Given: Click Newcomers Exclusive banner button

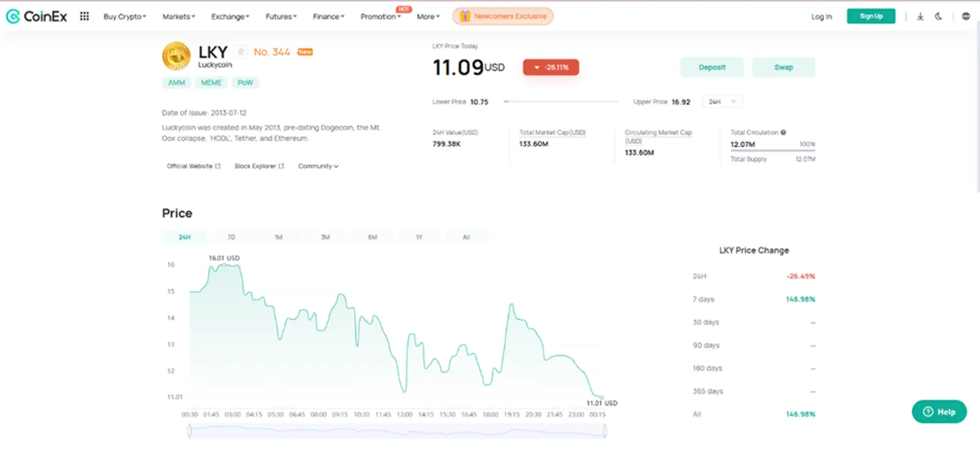Looking at the screenshot, I should tap(503, 17).
